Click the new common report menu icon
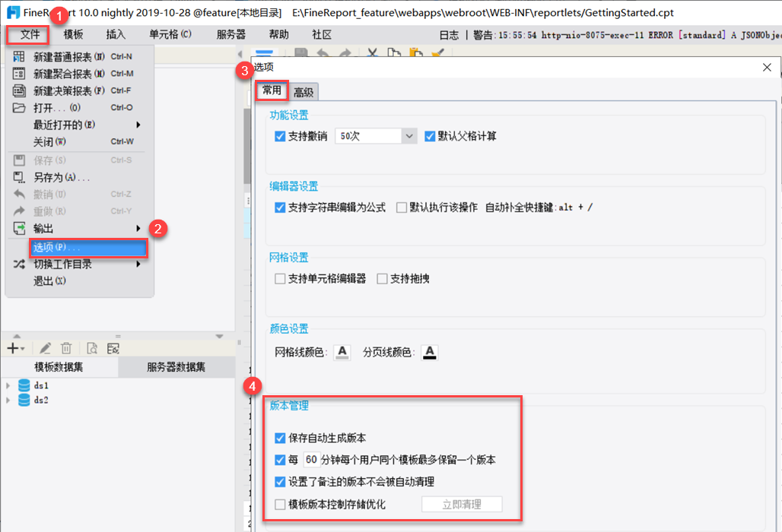This screenshot has width=782, height=532. coord(19,56)
